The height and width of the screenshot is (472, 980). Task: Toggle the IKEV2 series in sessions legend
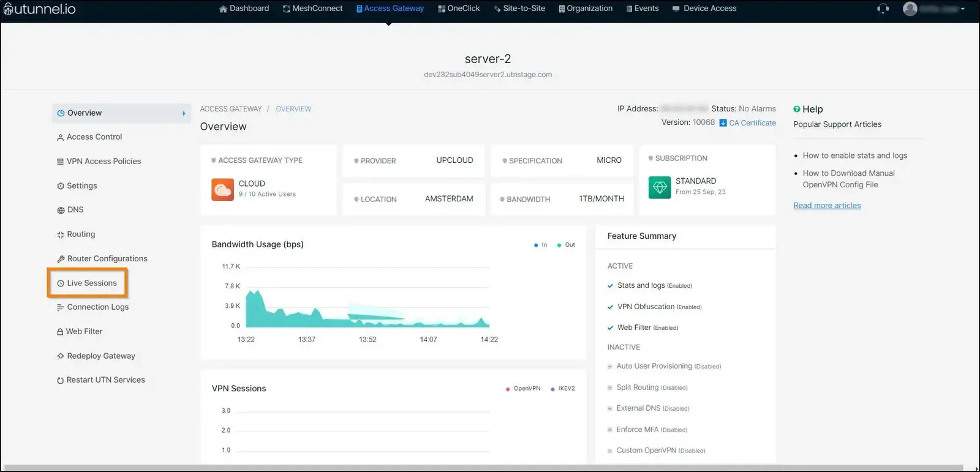coord(563,389)
